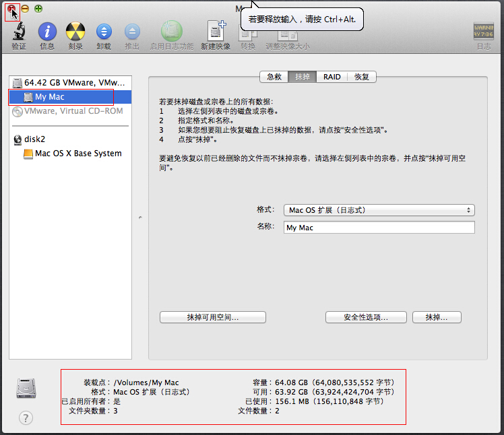Click the help question mark button
The image size is (504, 435).
(x=26, y=417)
